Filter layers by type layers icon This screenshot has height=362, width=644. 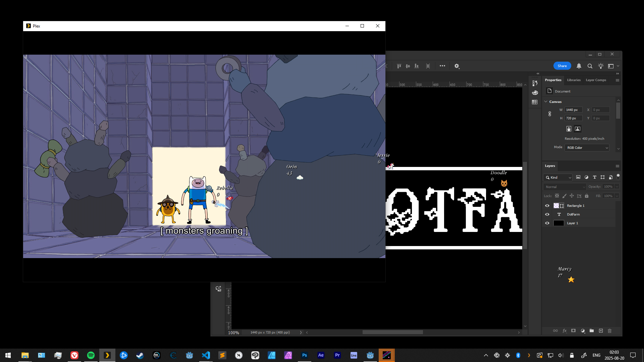pos(594,177)
